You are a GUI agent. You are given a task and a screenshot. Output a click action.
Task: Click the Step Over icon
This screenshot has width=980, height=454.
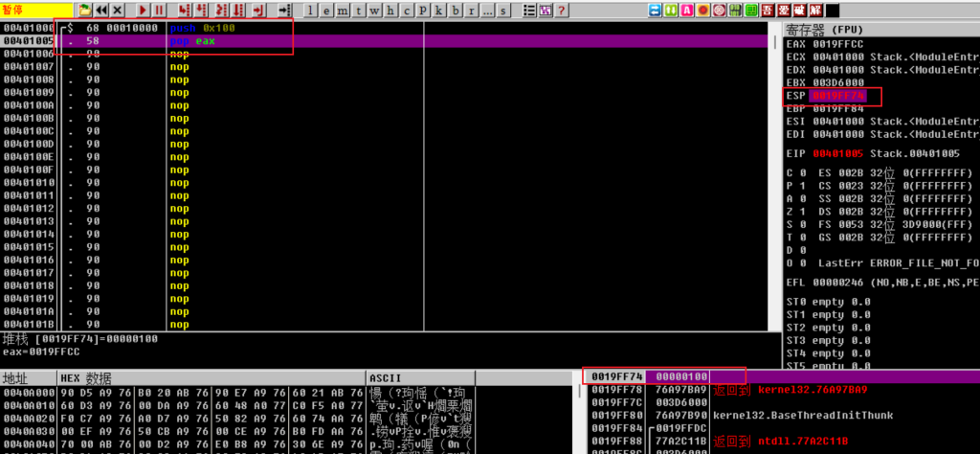click(x=199, y=9)
